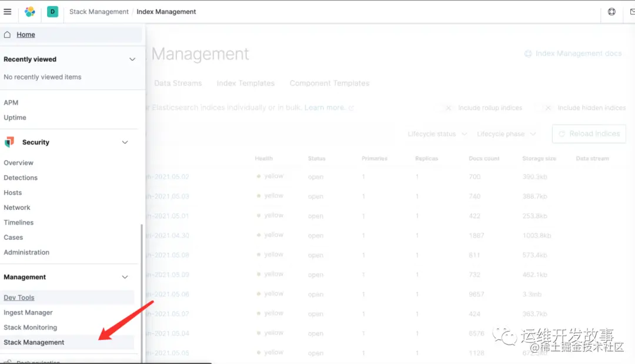635x364 pixels.
Task: Sort by the Status column header
Action: 317,158
